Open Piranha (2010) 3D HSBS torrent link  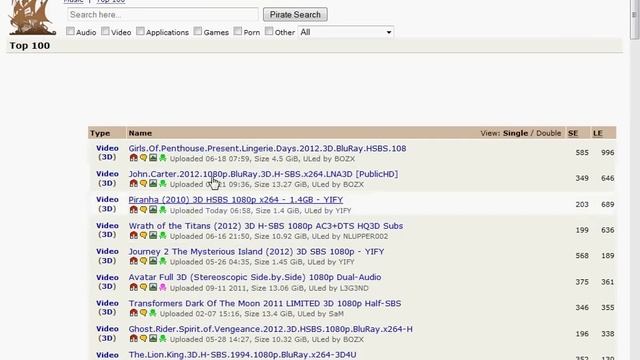tap(236, 200)
